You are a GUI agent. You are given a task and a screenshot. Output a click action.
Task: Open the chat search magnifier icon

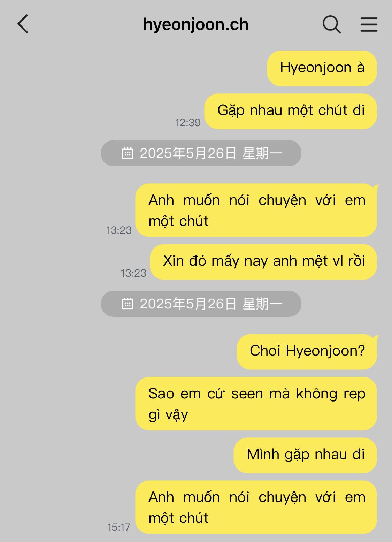click(x=331, y=24)
